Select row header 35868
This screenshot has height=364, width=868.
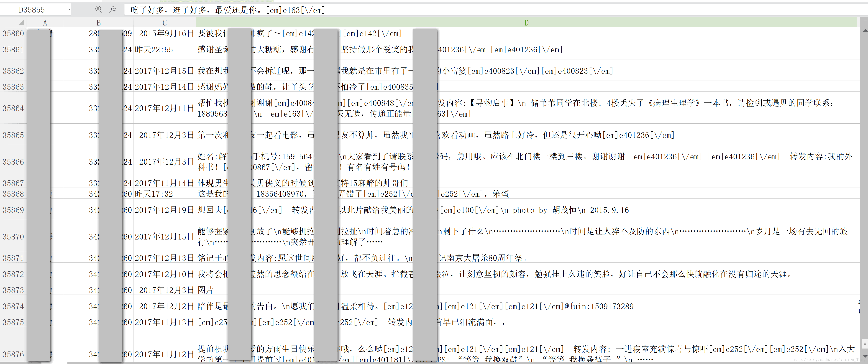pos(13,194)
